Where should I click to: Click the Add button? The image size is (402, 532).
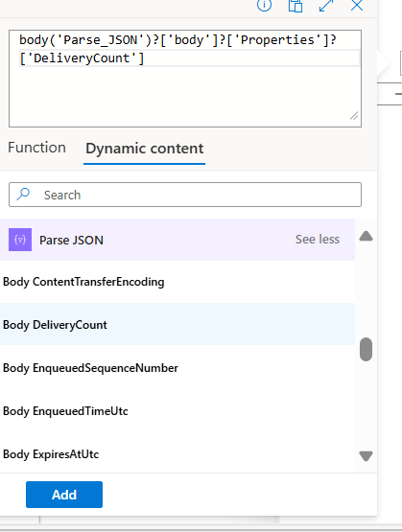(x=64, y=495)
